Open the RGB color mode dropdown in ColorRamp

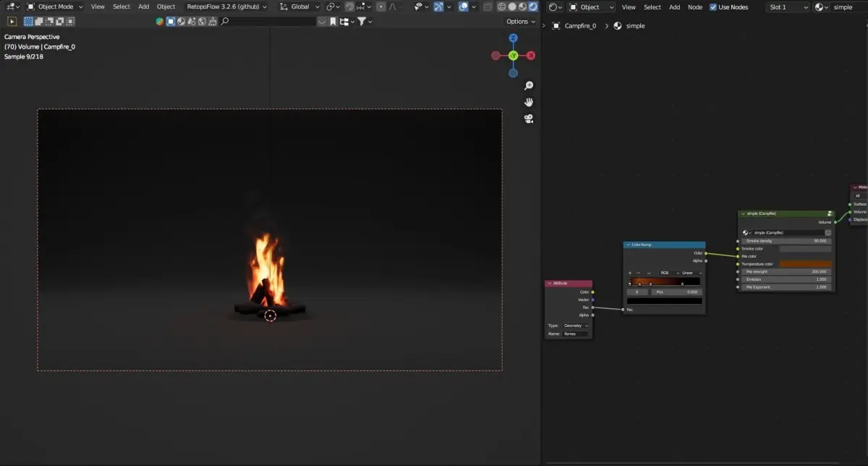668,273
